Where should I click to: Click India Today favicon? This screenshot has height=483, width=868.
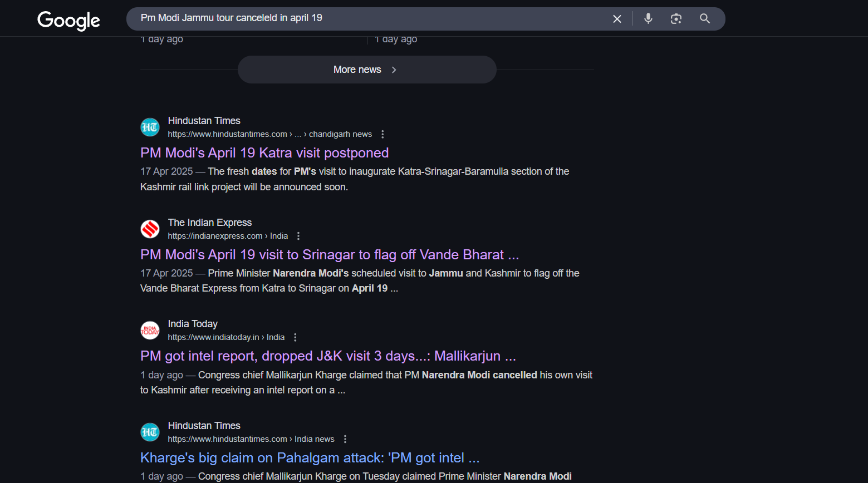[150, 331]
